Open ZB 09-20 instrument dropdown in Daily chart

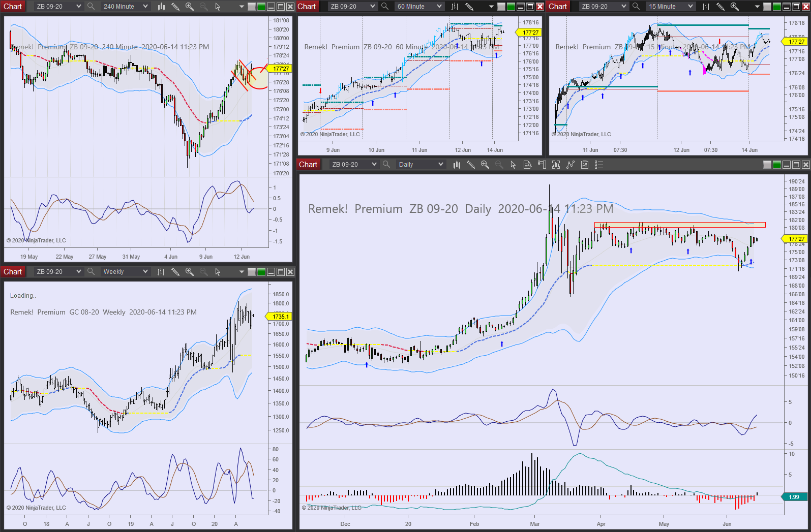pyautogui.click(x=354, y=165)
